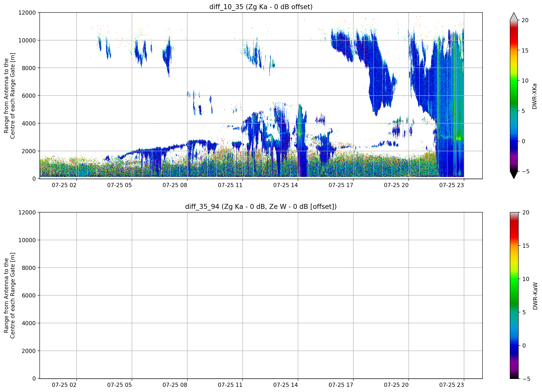Click the '−5' tick on the DWR-KaW colorbar
This screenshot has width=542, height=392.
tap(526, 379)
